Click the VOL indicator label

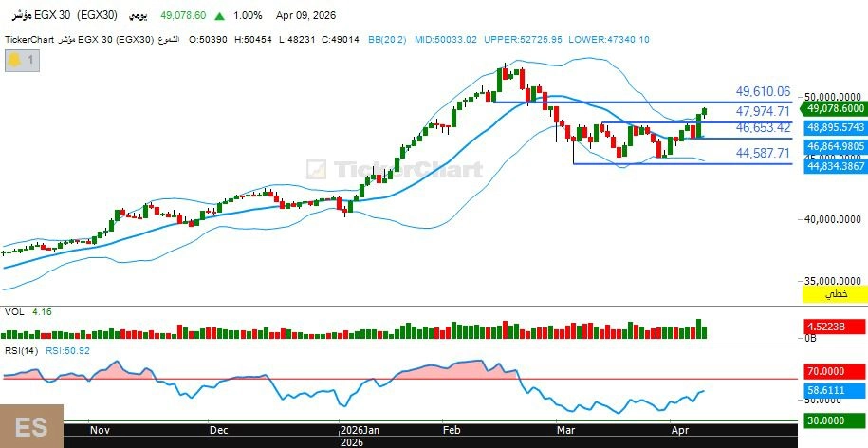[x=14, y=311]
